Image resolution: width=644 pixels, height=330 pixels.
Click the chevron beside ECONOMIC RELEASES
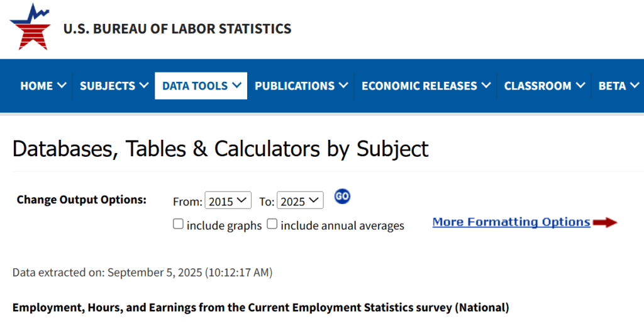click(486, 85)
